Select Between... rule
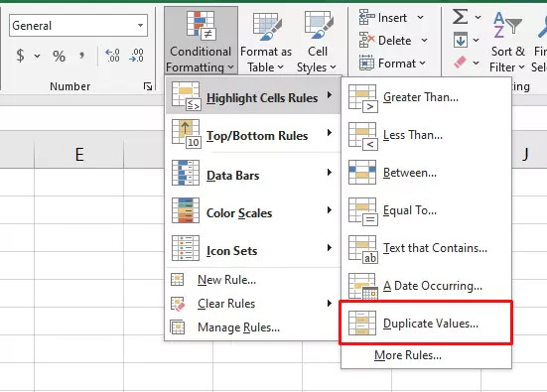The width and height of the screenshot is (547, 392). coord(426,173)
